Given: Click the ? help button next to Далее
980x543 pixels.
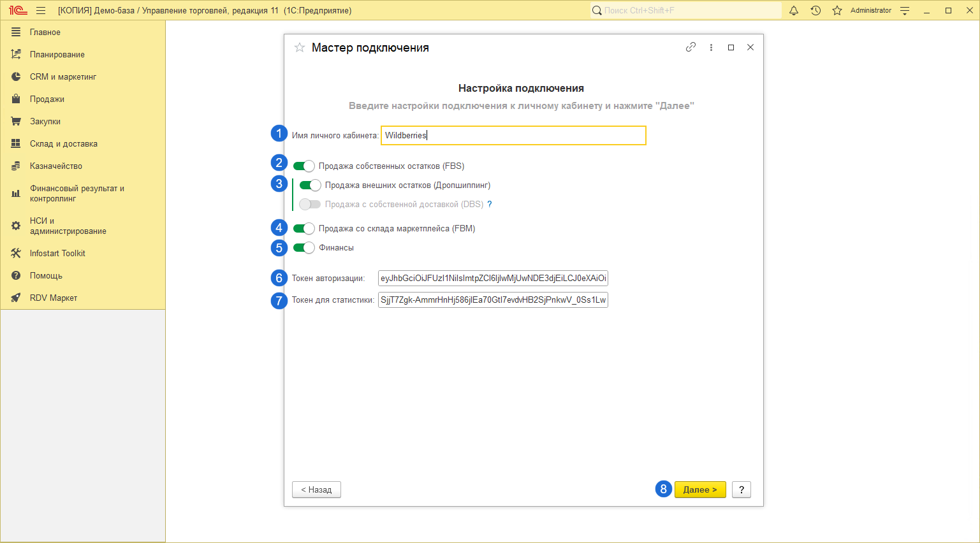Looking at the screenshot, I should 742,489.
